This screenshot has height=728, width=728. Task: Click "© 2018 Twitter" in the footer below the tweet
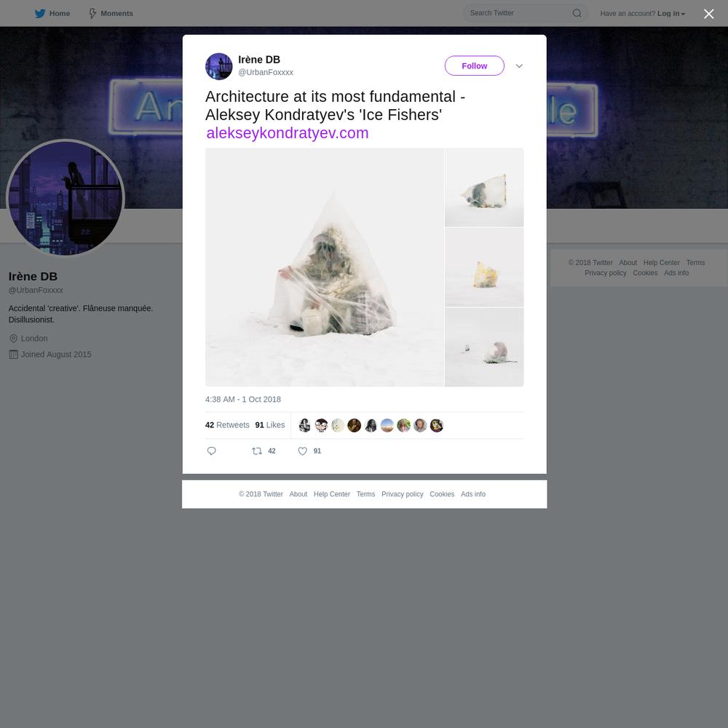coord(261,494)
